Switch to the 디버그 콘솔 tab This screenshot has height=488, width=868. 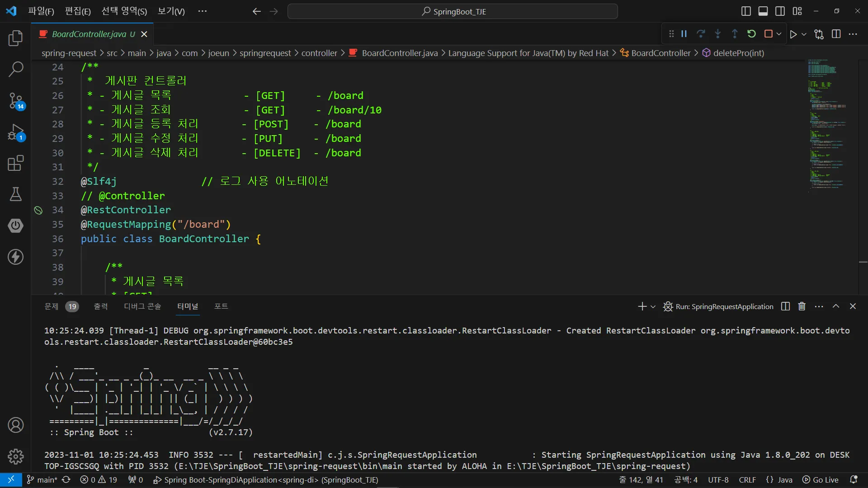(142, 306)
